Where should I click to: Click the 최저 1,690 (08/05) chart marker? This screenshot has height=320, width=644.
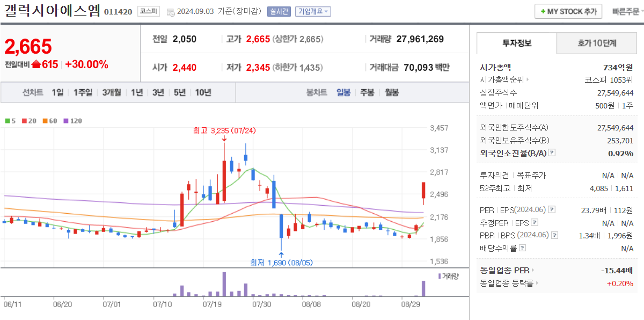281,263
